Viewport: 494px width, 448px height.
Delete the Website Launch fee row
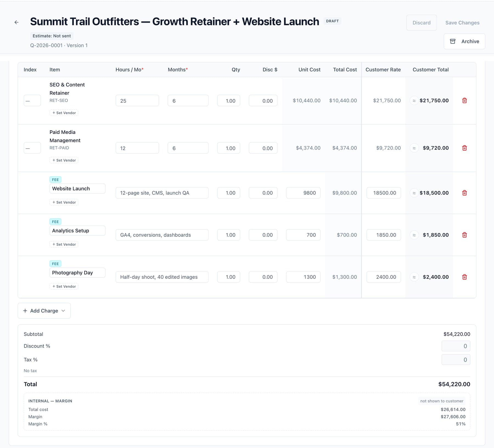[x=464, y=193]
